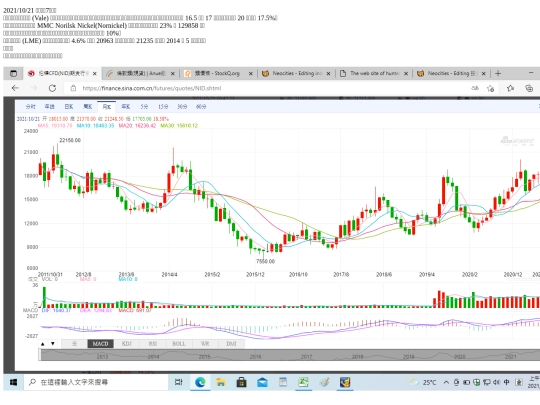
Task: Click the Windows taskbar search box
Action: coord(96,382)
